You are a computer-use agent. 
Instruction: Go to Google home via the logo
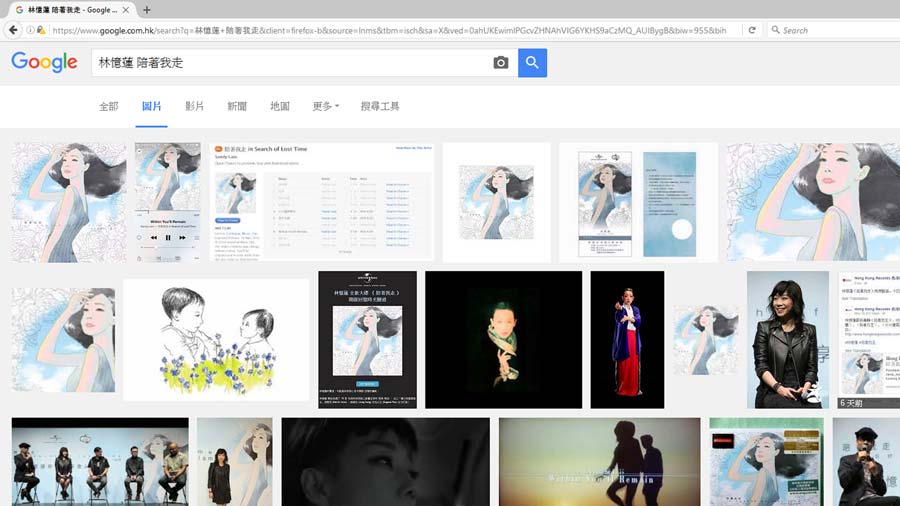[x=44, y=62]
